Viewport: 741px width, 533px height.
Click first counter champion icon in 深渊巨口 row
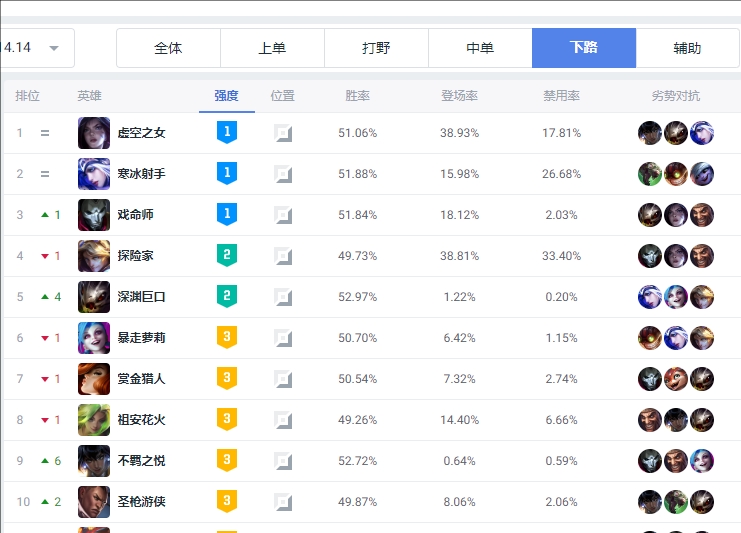pyautogui.click(x=650, y=297)
